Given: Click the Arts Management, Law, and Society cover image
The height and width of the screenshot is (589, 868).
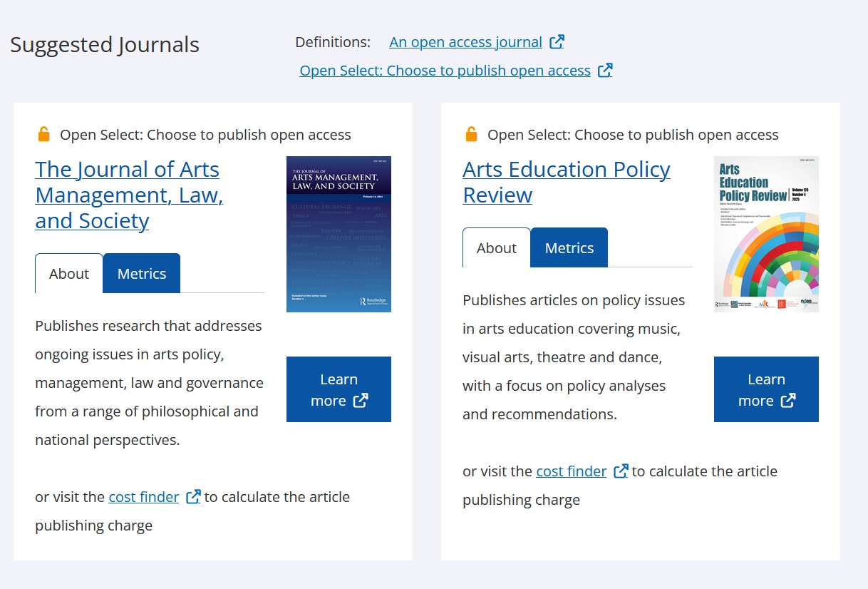Looking at the screenshot, I should pyautogui.click(x=339, y=234).
